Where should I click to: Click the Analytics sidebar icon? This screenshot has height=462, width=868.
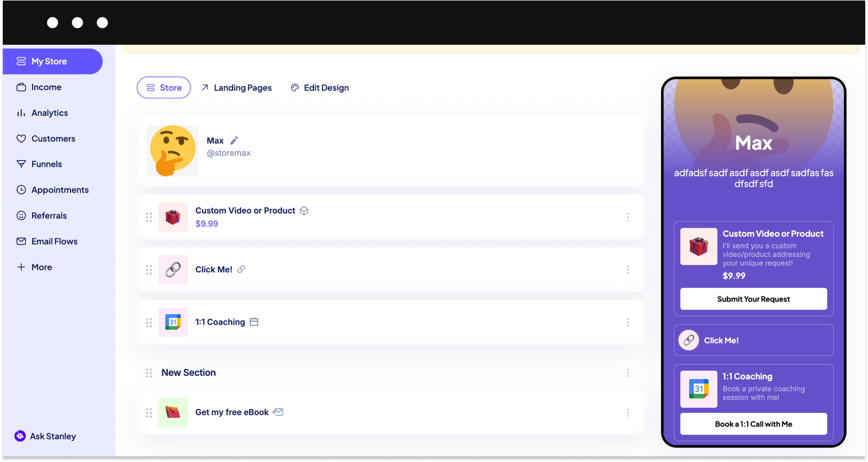21,113
